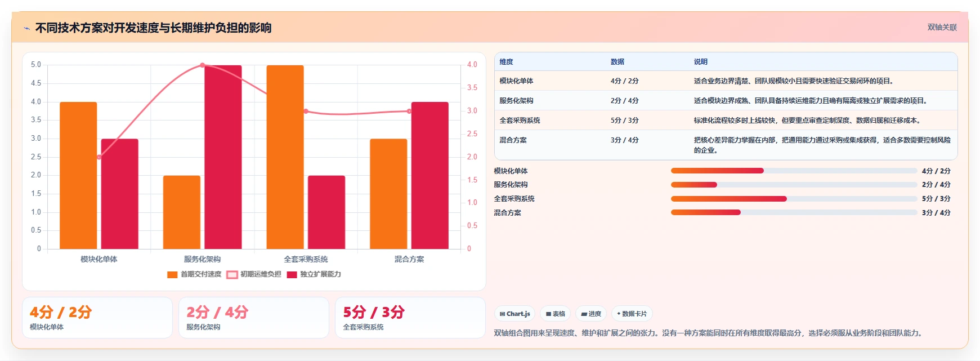This screenshot has height=361, width=980.
Task: Click the line point above 模块化单体
Action: (99, 157)
